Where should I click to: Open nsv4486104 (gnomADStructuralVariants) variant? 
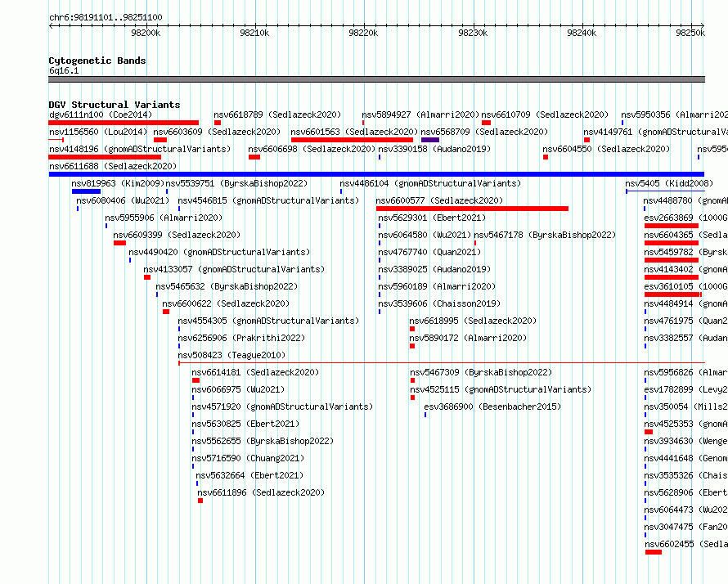click(x=430, y=183)
